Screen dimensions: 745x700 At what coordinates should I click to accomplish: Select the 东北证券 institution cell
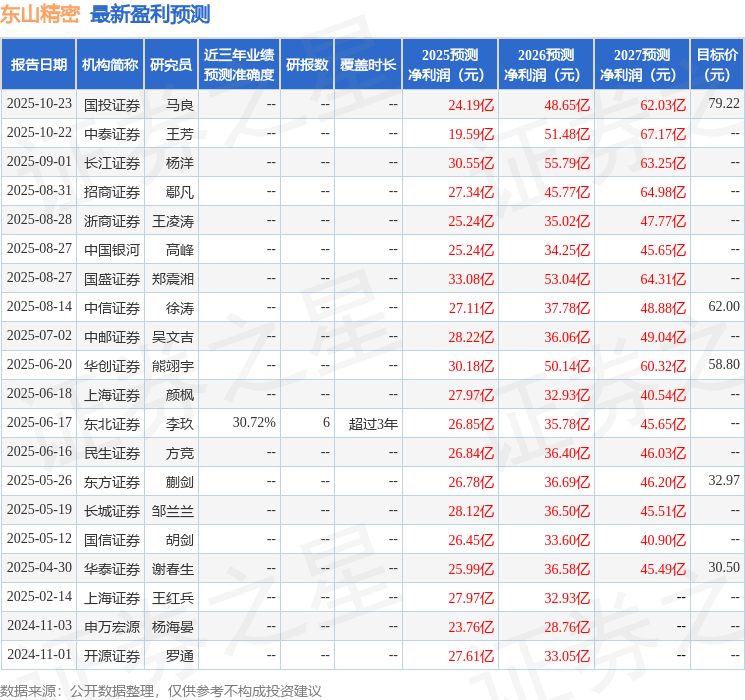point(112,424)
